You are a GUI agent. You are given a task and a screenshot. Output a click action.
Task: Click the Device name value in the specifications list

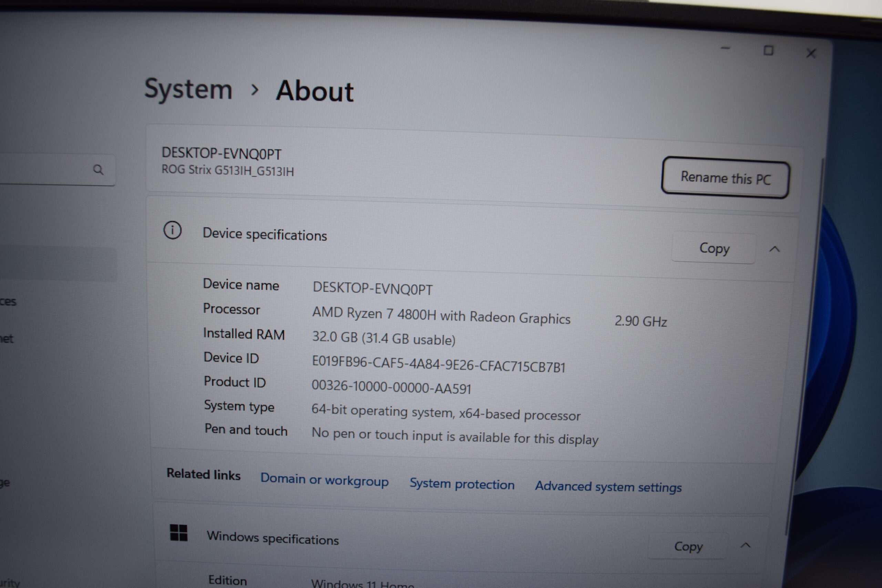372,289
